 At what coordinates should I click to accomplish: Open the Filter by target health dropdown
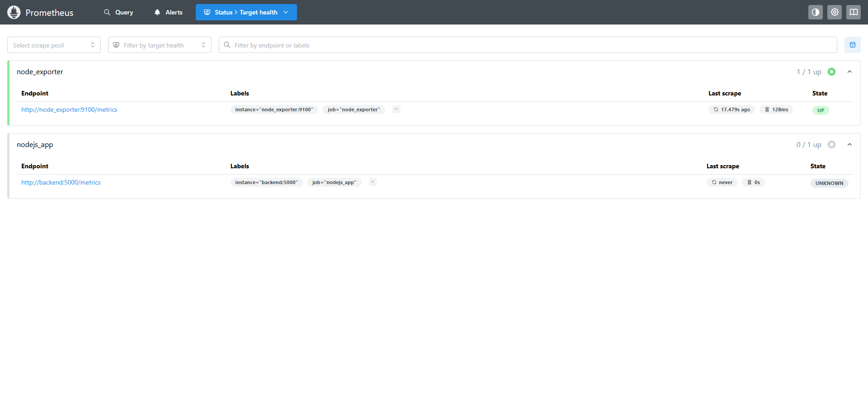tap(160, 45)
